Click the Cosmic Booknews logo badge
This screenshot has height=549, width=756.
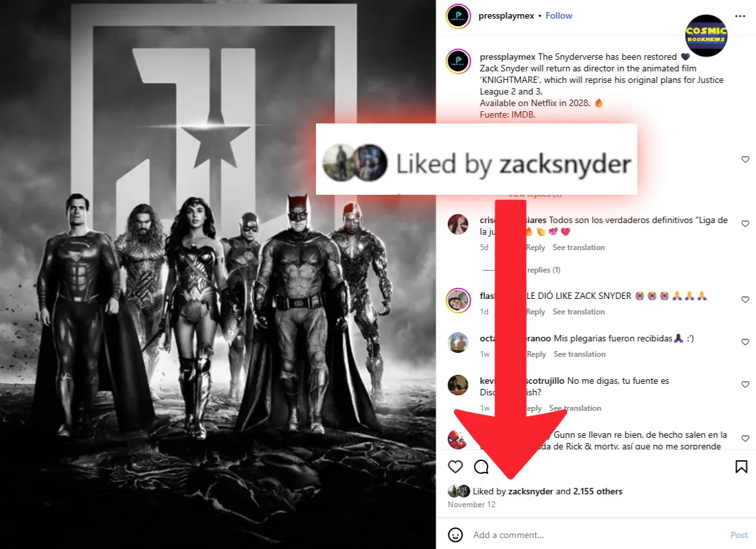tap(705, 35)
